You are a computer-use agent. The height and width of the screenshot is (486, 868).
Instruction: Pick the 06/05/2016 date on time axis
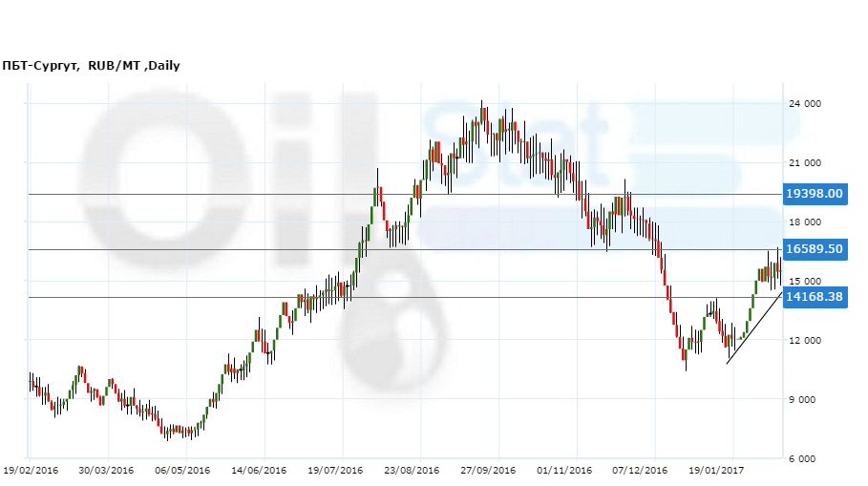[181, 471]
